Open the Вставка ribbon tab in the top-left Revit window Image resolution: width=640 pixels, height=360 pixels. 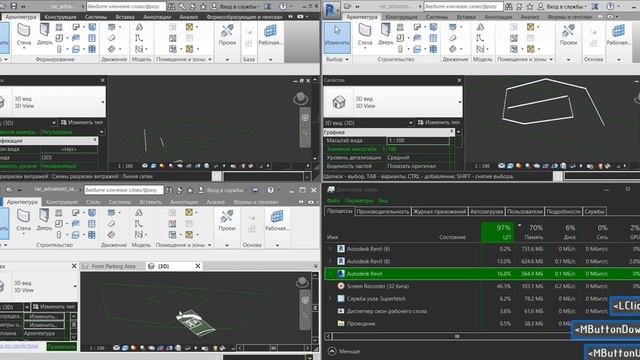point(125,17)
